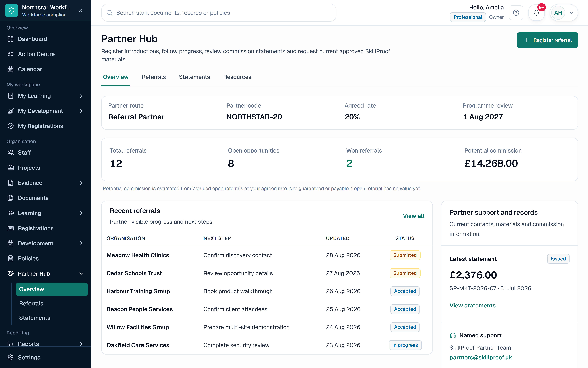This screenshot has height=368, width=588.
Task: Expand Reports submenu chevron
Action: coord(81,344)
